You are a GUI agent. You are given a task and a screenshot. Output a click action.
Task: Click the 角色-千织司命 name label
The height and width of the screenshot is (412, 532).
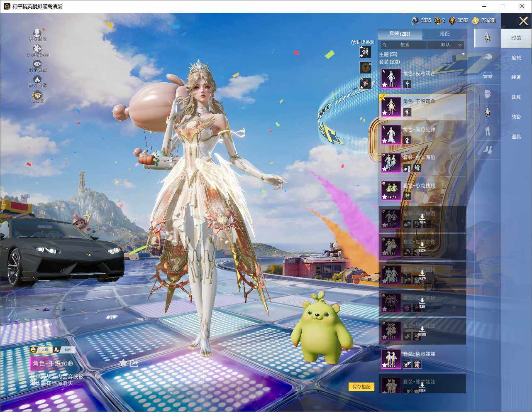[53, 363]
